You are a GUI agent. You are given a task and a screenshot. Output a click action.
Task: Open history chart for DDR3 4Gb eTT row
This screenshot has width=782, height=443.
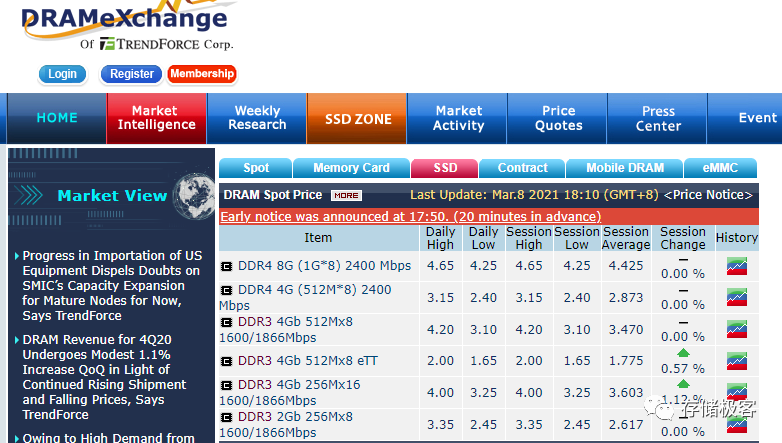coord(737,361)
